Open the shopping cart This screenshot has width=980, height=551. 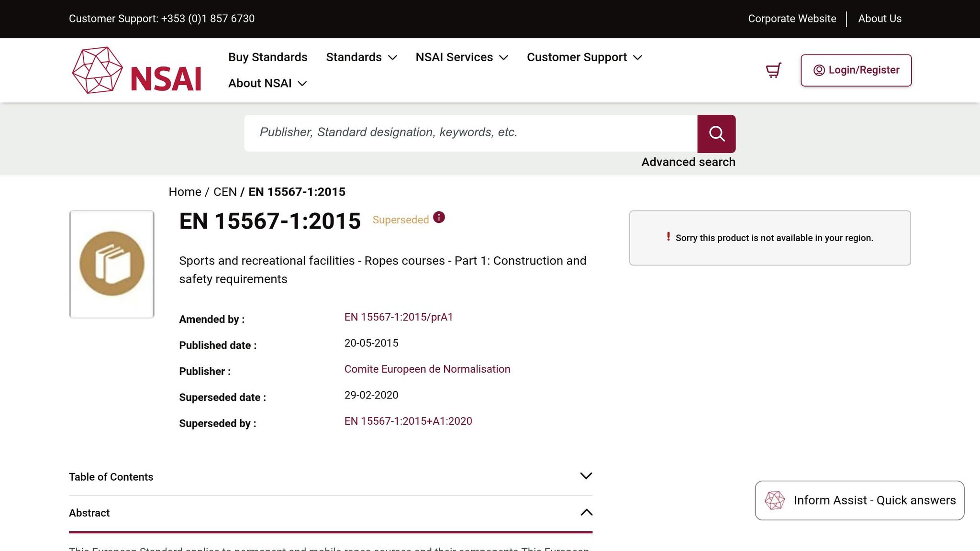click(x=773, y=70)
